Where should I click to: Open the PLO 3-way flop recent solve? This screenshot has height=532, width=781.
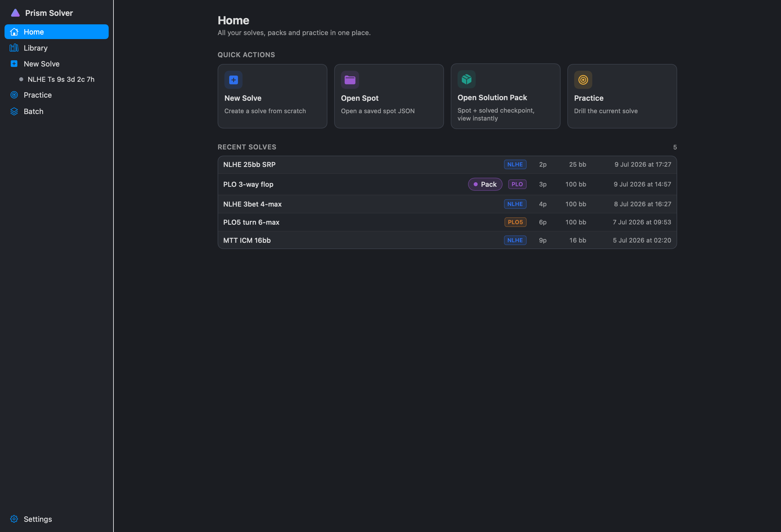click(x=447, y=184)
